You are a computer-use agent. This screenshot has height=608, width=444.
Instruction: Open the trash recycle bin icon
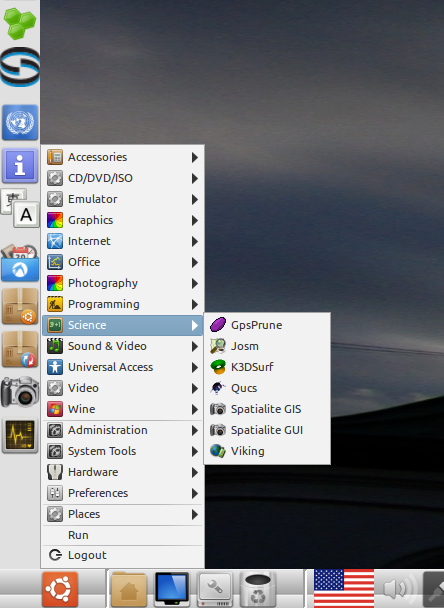click(x=258, y=589)
